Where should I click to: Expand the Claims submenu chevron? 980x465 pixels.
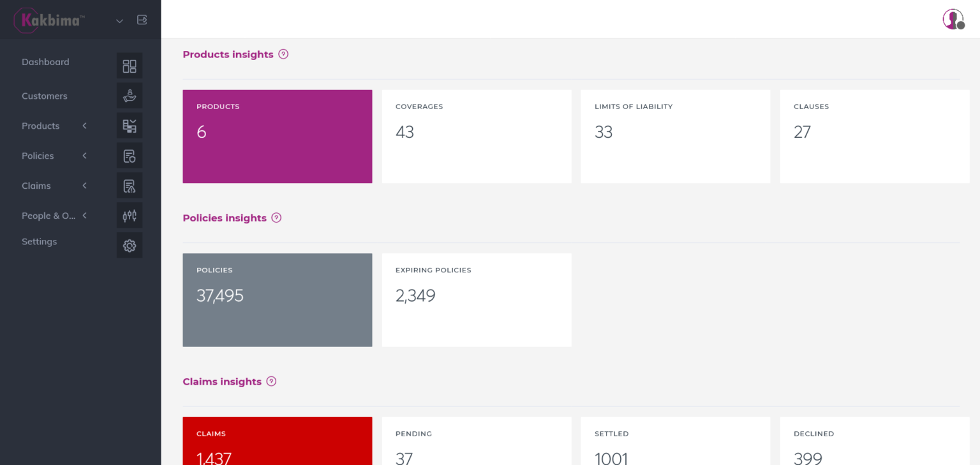[x=84, y=186]
